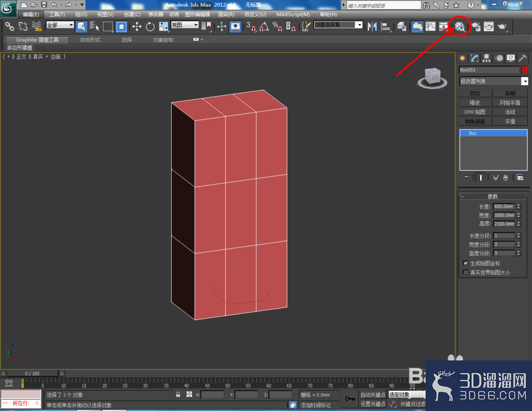This screenshot has height=411, width=532.
Task: Switch to Create command panel tab
Action: coord(462,59)
